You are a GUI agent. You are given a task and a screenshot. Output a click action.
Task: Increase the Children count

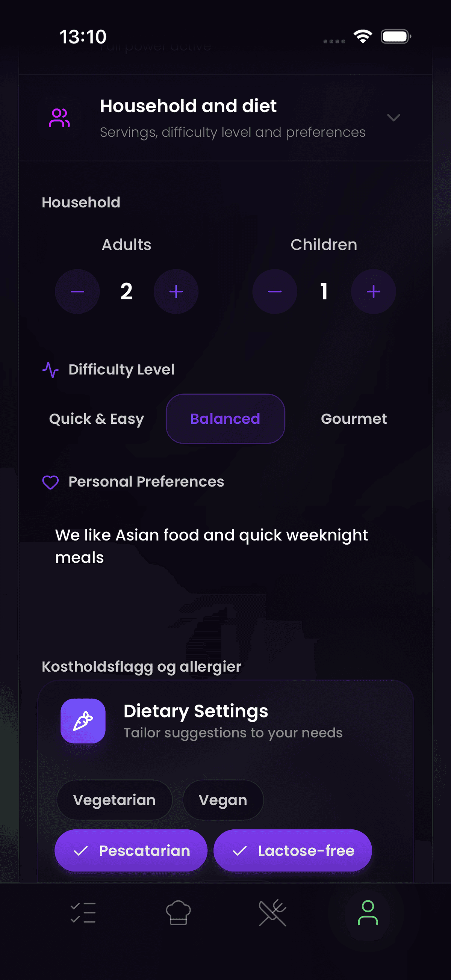(373, 291)
